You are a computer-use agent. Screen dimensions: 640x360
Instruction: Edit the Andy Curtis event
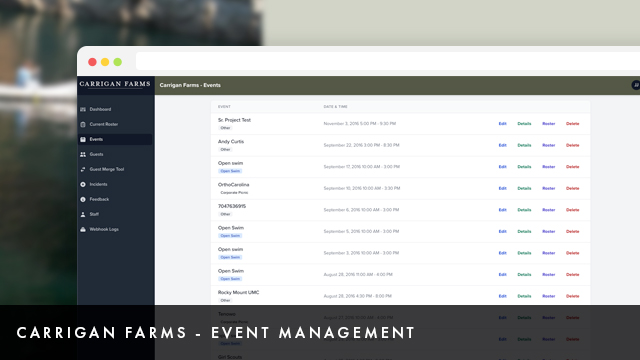pyautogui.click(x=502, y=145)
